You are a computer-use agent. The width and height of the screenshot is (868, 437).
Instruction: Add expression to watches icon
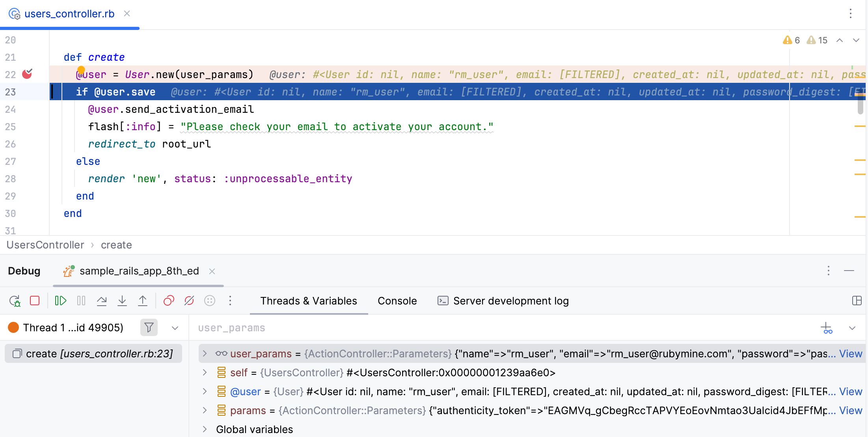point(827,328)
